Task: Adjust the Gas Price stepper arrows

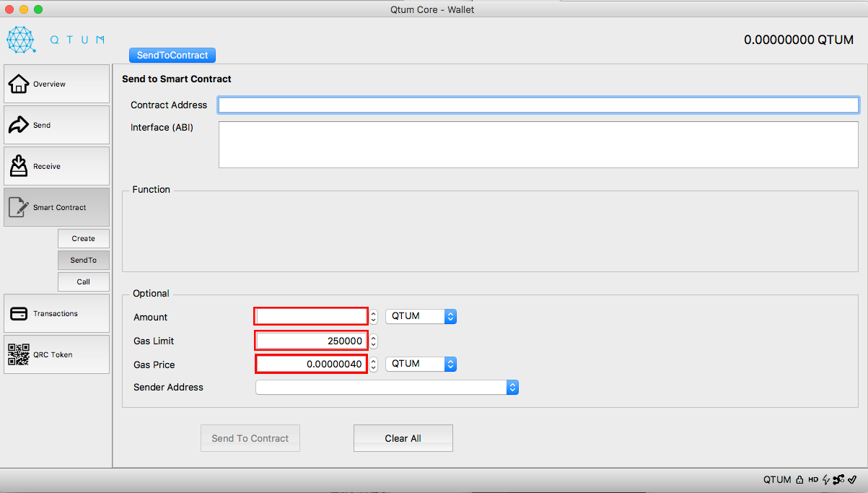Action: pos(374,364)
